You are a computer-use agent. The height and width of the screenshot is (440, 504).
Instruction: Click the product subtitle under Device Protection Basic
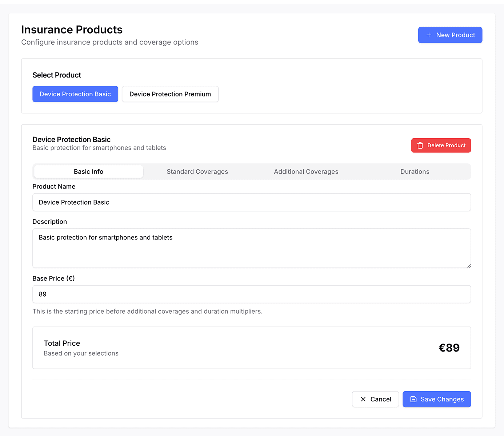click(x=99, y=148)
